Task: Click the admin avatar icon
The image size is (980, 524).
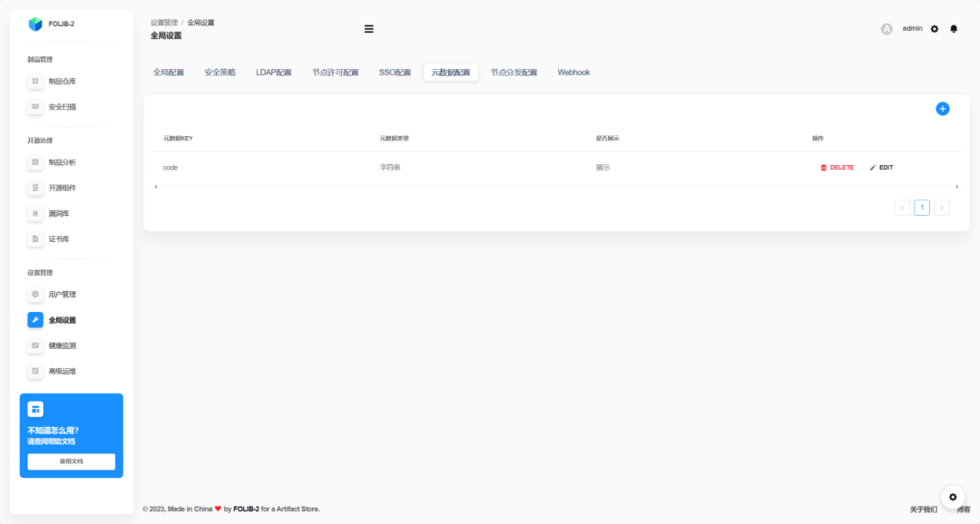Action: coord(887,29)
